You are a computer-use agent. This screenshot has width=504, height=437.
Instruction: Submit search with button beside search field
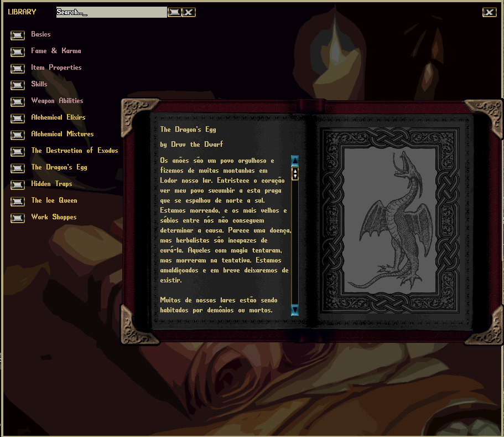click(x=174, y=12)
